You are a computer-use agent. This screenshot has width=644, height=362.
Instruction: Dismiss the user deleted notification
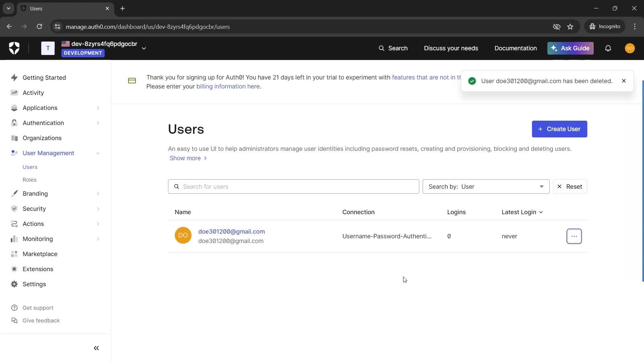tap(624, 81)
